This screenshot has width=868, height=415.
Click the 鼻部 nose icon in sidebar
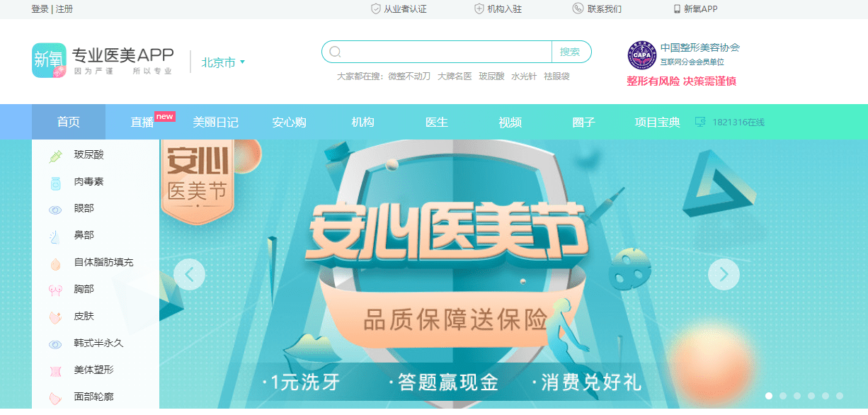[55, 236]
